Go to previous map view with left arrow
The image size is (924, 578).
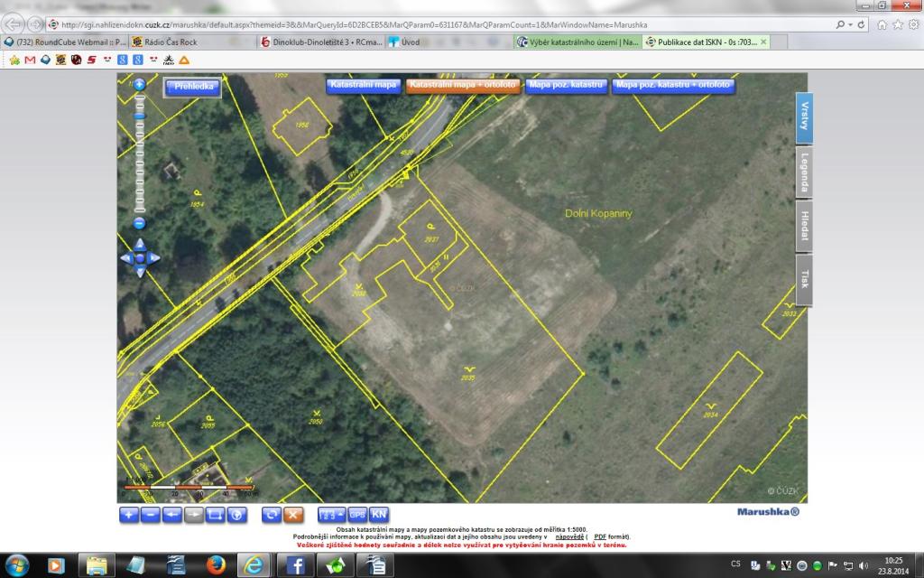point(171,515)
